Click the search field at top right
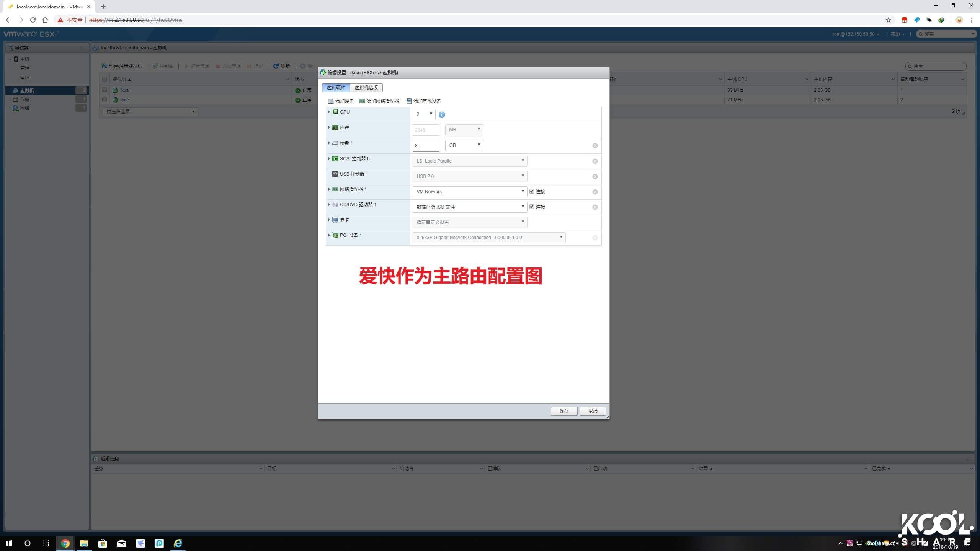 click(946, 34)
